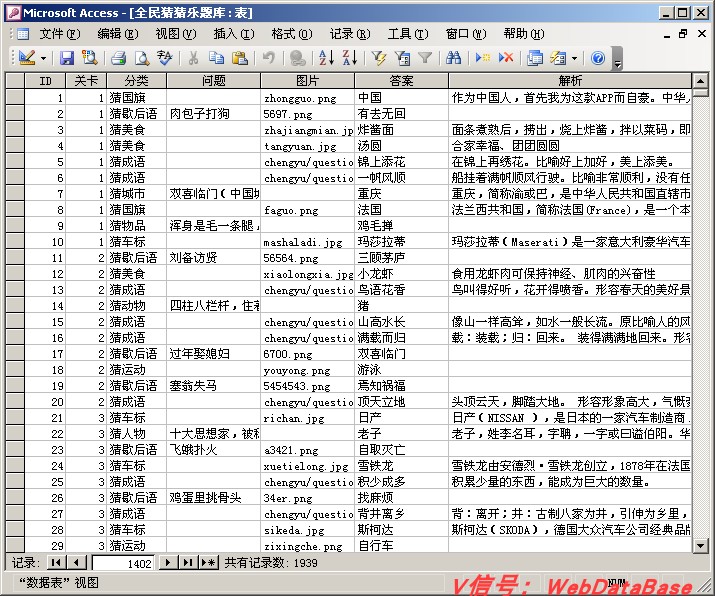
Task: Select the 答案 column header
Action: click(x=402, y=81)
